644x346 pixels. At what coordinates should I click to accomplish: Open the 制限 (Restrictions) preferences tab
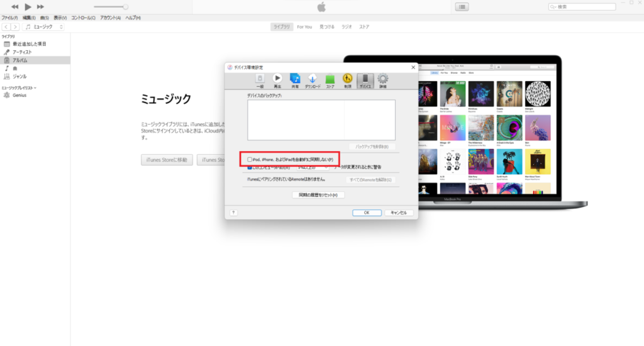(x=347, y=81)
